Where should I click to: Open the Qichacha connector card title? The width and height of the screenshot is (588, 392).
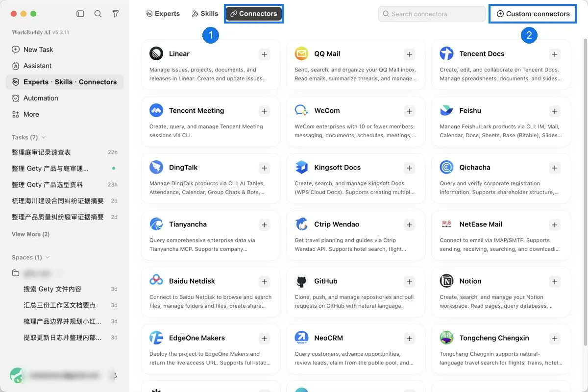click(475, 168)
